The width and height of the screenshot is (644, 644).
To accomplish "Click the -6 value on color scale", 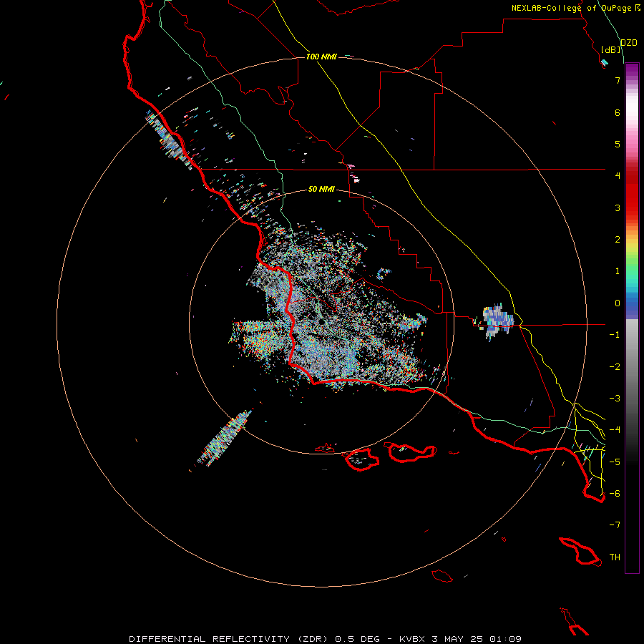I will pos(615,494).
